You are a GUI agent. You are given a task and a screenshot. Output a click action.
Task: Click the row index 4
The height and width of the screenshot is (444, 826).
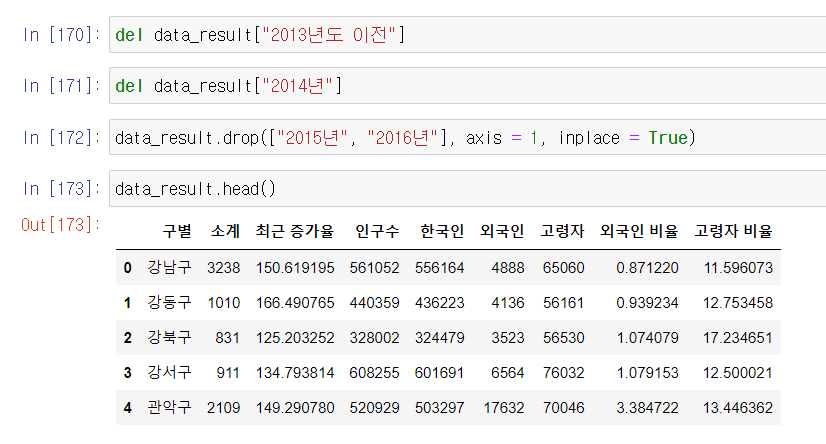point(127,408)
